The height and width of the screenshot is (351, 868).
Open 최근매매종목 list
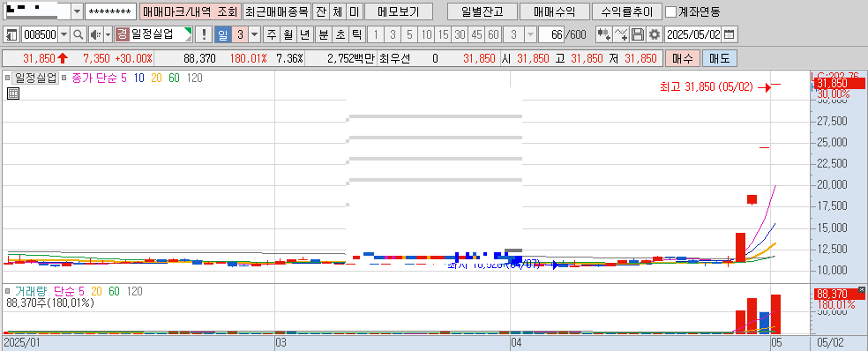tap(277, 11)
